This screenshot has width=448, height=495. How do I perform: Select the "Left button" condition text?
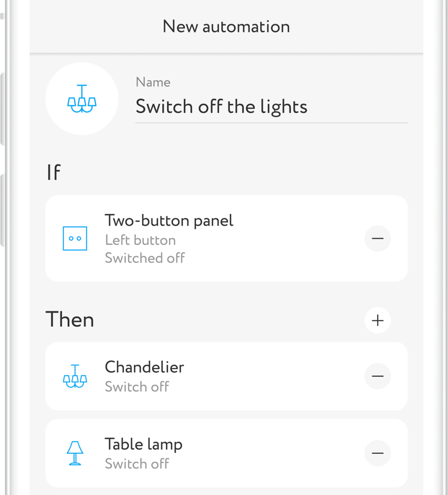140,240
